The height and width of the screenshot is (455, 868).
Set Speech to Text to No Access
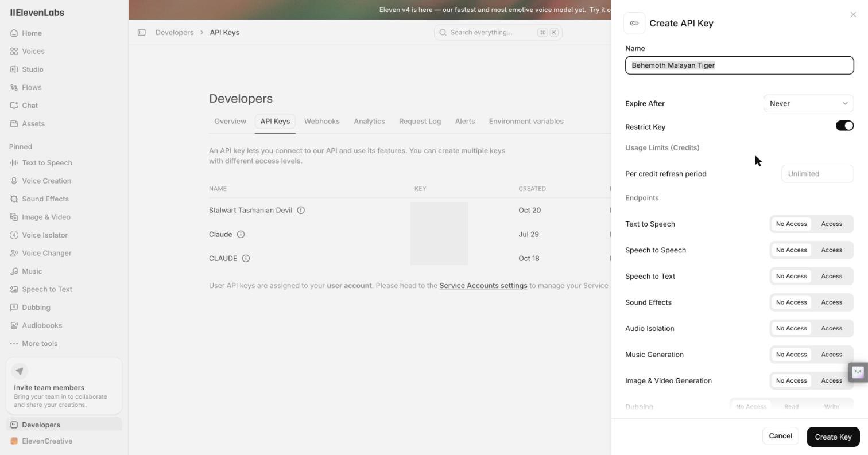point(791,276)
